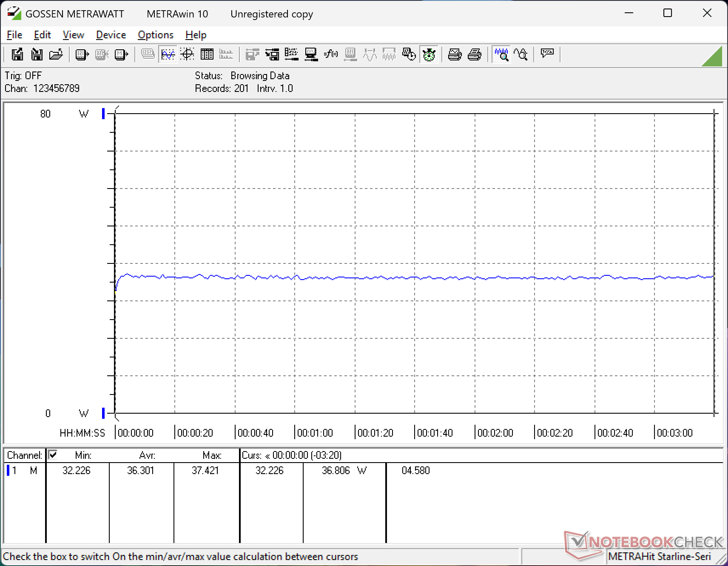728x566 pixels.
Task: Toggle the green stopwatch timer icon
Action: [429, 54]
